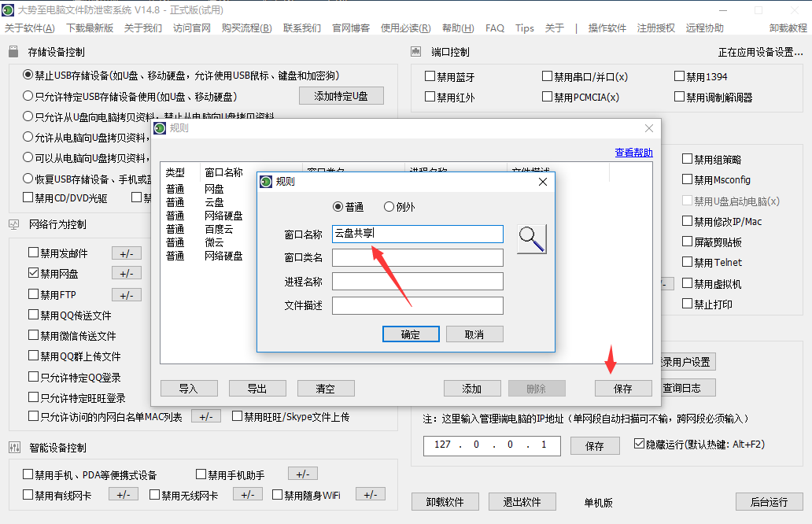Select the 百度云 row in rules list
This screenshot has height=524, width=812.
click(x=219, y=229)
